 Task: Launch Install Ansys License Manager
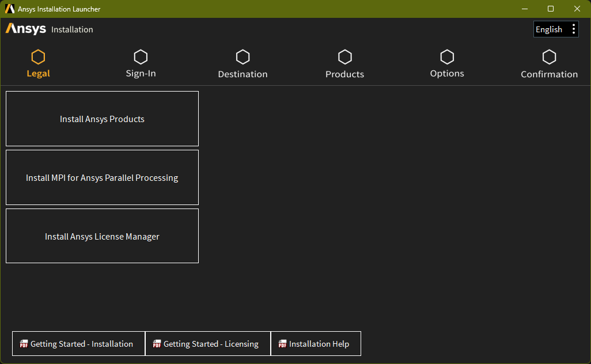click(102, 236)
